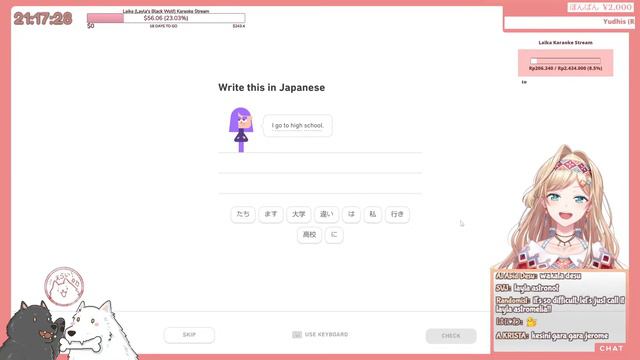Screen dimensions: 640x360
Task: Click the Yudhis name in ticker
Action: pyautogui.click(x=618, y=22)
